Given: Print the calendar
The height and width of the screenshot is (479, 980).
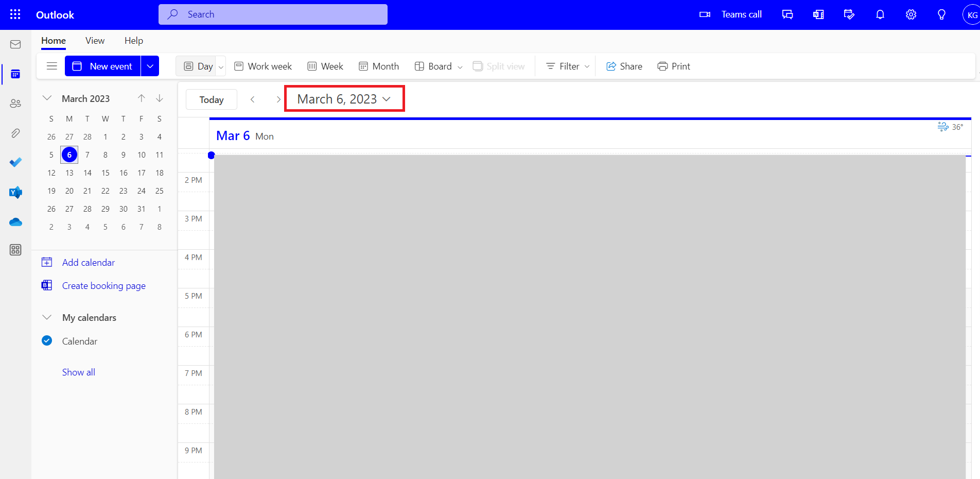Looking at the screenshot, I should 674,66.
